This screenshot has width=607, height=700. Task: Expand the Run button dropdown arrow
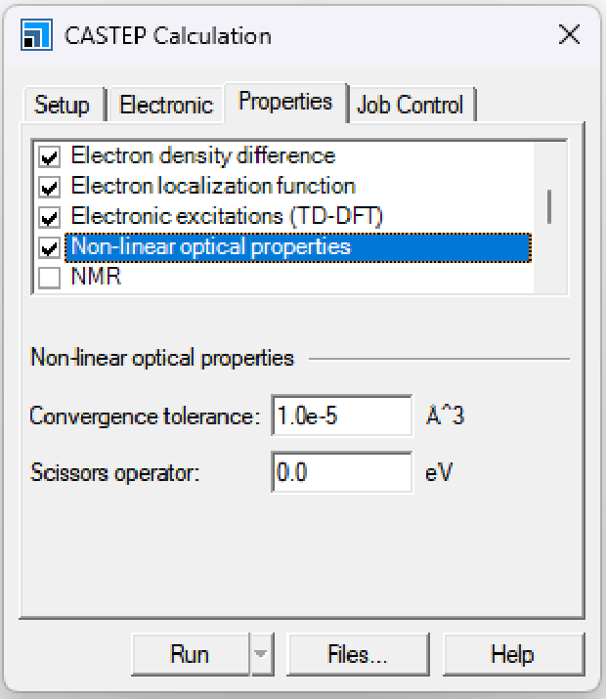(261, 654)
